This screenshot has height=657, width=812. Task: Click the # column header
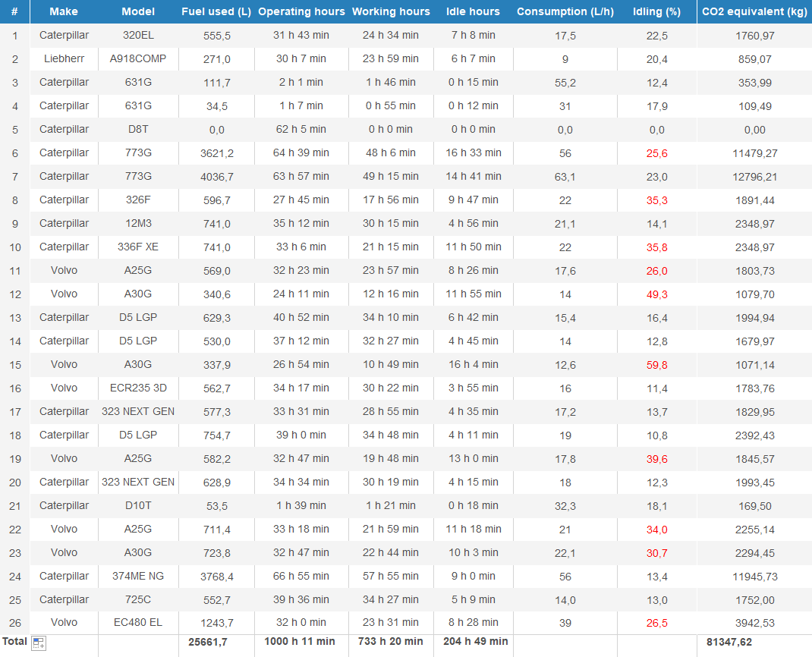click(14, 11)
